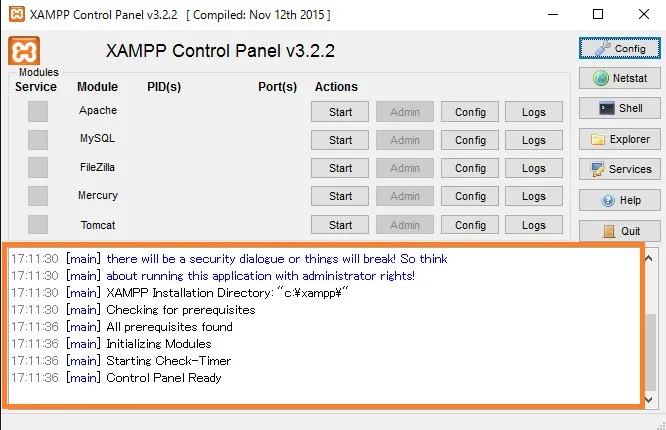Open the Config menu for Apache
This screenshot has height=430, width=666.
click(x=470, y=112)
